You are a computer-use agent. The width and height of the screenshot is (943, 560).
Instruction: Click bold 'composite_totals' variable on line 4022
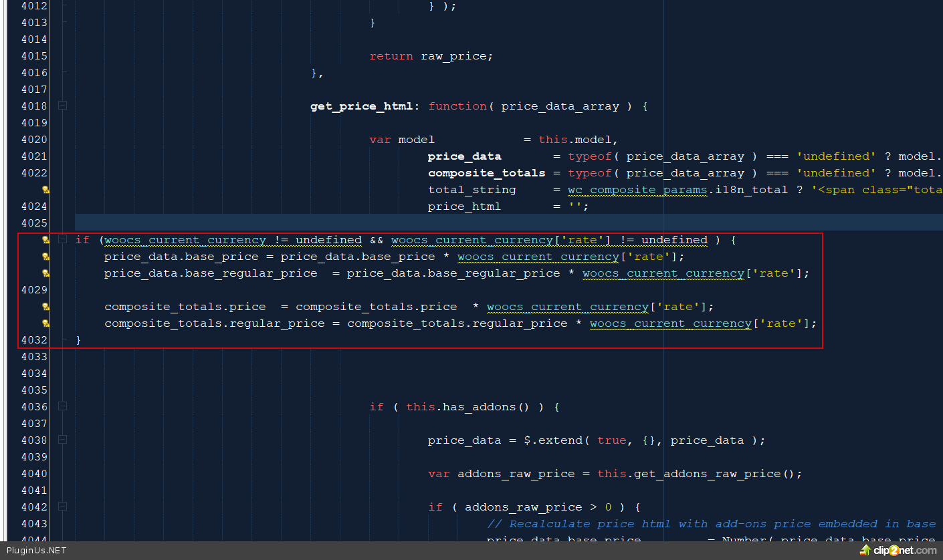pyautogui.click(x=486, y=173)
